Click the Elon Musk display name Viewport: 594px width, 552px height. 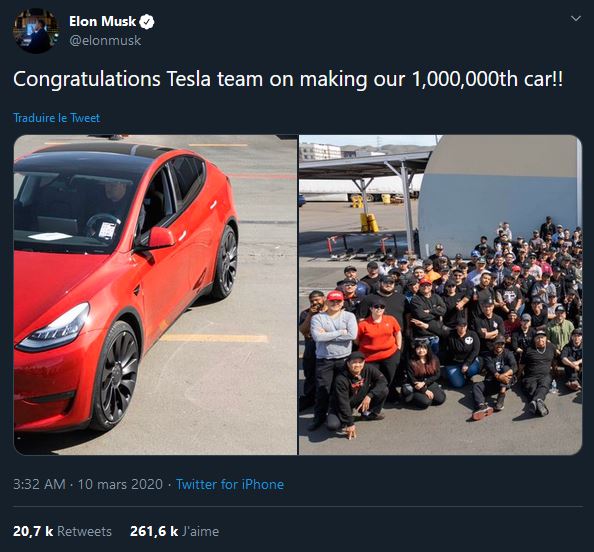[x=102, y=22]
